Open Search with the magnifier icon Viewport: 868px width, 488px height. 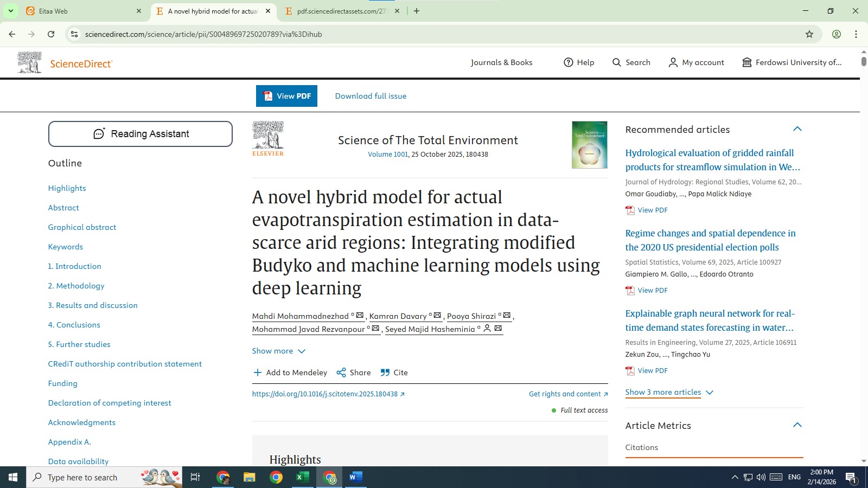[617, 62]
